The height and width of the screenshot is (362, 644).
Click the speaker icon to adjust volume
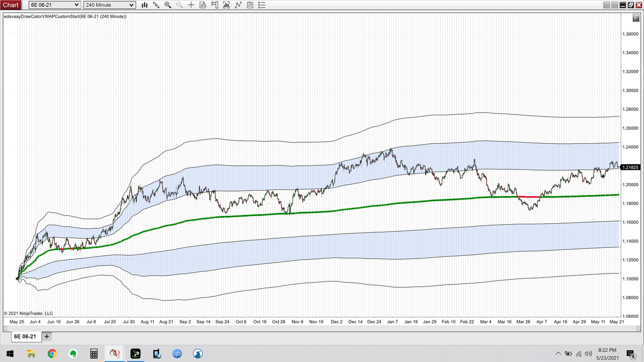tap(588, 354)
